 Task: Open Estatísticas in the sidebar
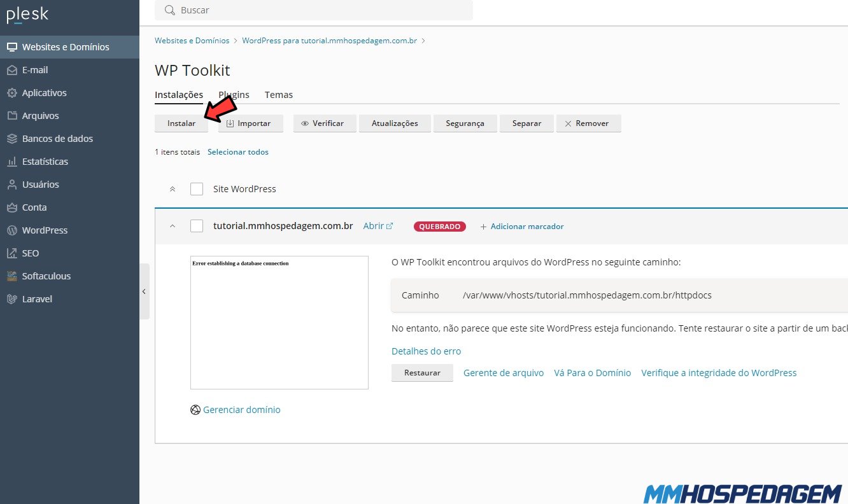tap(69, 162)
